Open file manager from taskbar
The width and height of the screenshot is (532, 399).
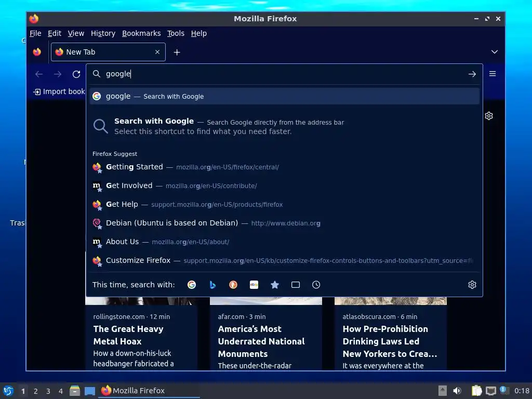click(75, 391)
